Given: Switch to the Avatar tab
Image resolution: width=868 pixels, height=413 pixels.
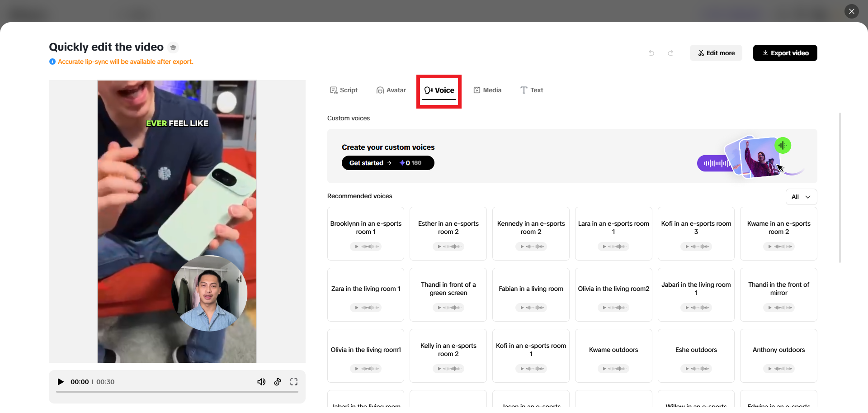Looking at the screenshot, I should (392, 90).
